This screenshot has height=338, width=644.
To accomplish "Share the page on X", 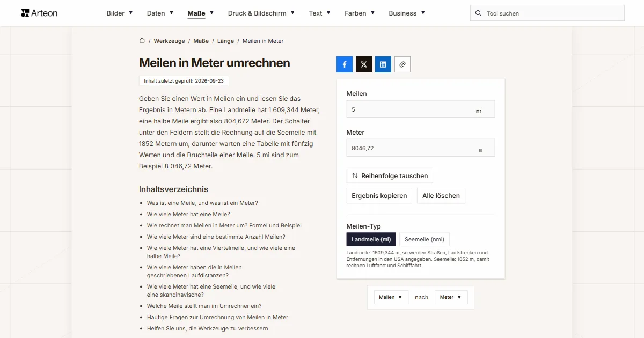I will pyautogui.click(x=364, y=64).
